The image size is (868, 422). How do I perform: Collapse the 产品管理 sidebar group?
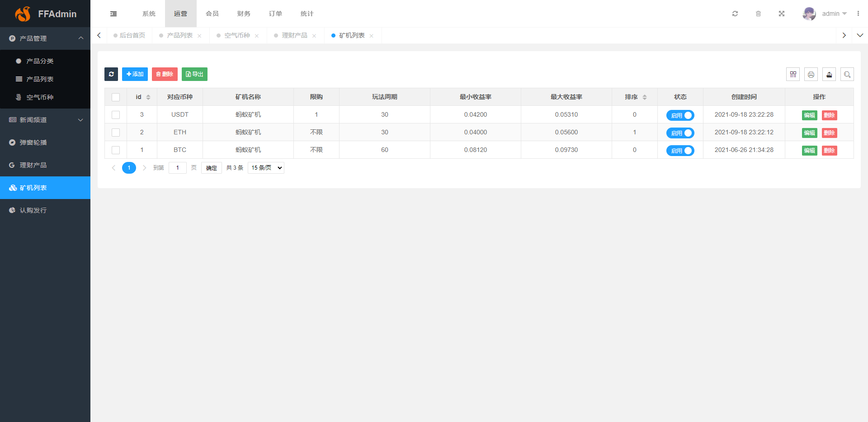(45, 38)
